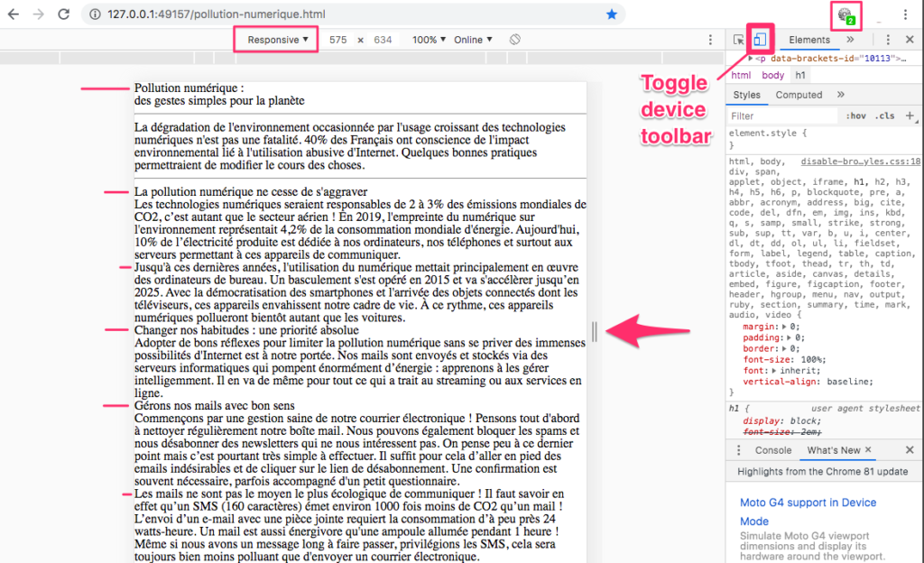The width and height of the screenshot is (924, 563).
Task: Add a new style rule with plus
Action: (910, 116)
